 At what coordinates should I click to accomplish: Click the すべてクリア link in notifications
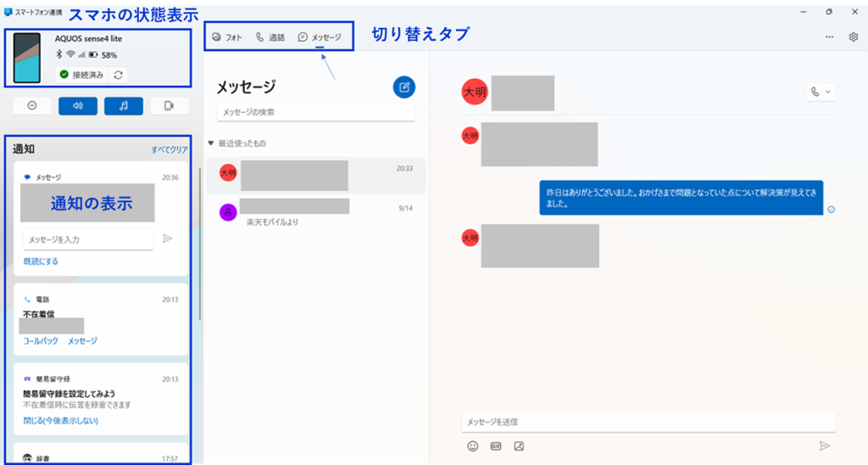pyautogui.click(x=170, y=149)
